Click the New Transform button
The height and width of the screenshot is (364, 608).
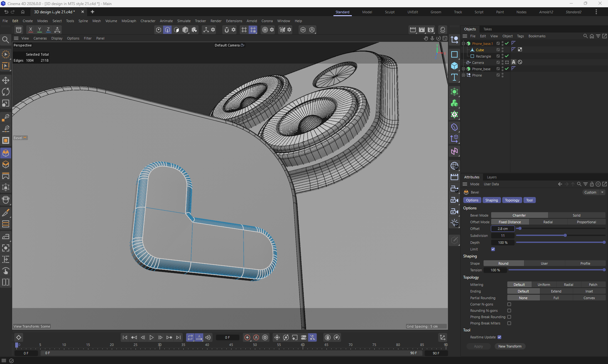(x=510, y=346)
